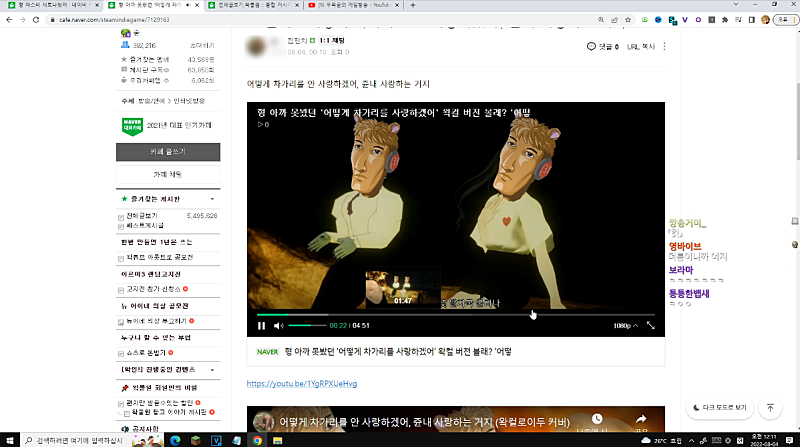Screen dimensions: 800x447
Task: Open the Windows notification center icon
Action: [789, 440]
